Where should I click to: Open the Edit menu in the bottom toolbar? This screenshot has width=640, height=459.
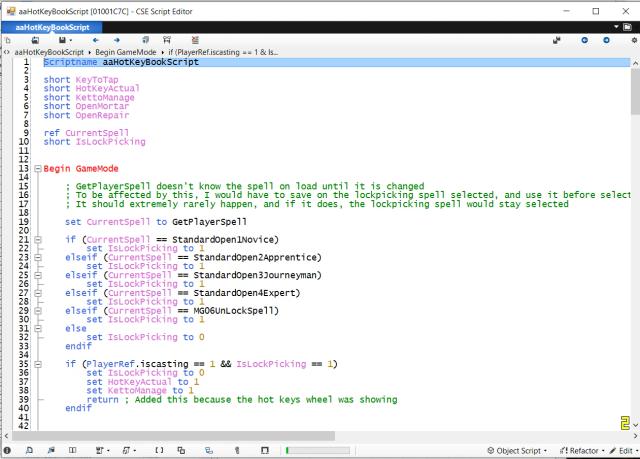pos(624,451)
